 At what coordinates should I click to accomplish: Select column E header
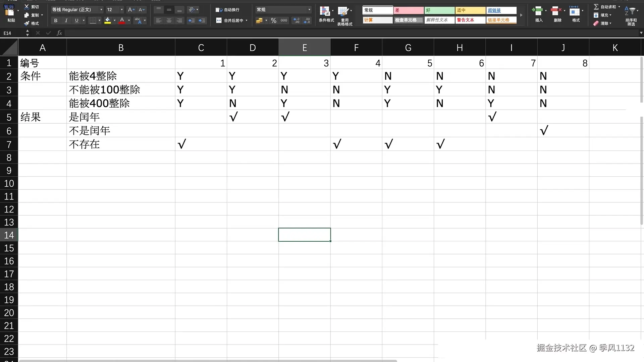[x=304, y=48]
